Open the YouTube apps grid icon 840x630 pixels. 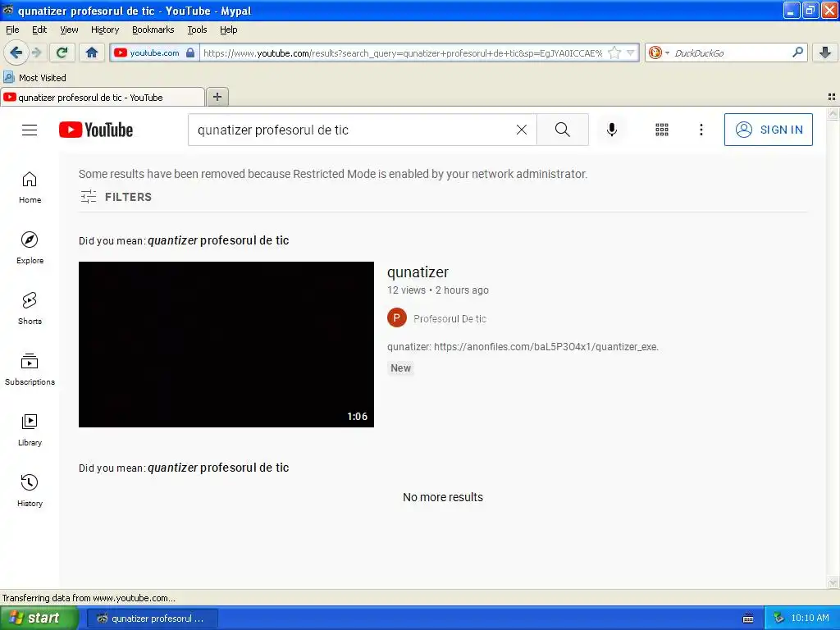point(662,130)
